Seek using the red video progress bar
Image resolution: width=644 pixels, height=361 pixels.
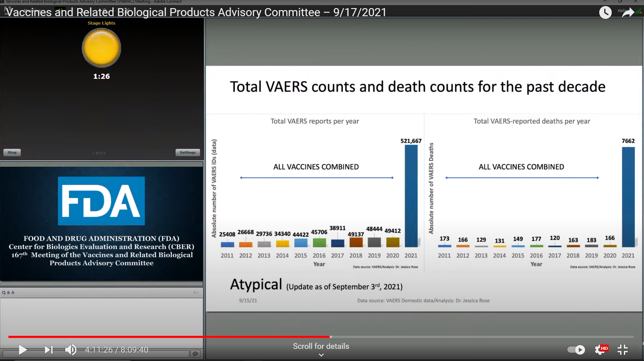tap(168, 336)
